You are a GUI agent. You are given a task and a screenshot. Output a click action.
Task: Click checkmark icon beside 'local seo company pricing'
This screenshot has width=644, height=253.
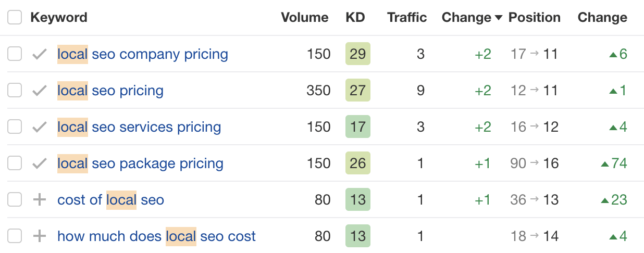tap(40, 54)
